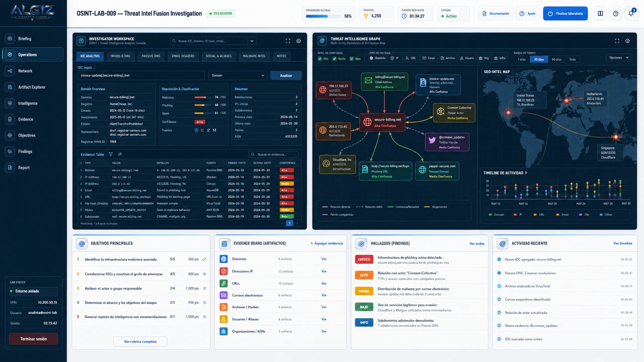This screenshot has height=362, width=644.
Task: Toggle the Dominio entity type filter
Action: [x=377, y=58]
